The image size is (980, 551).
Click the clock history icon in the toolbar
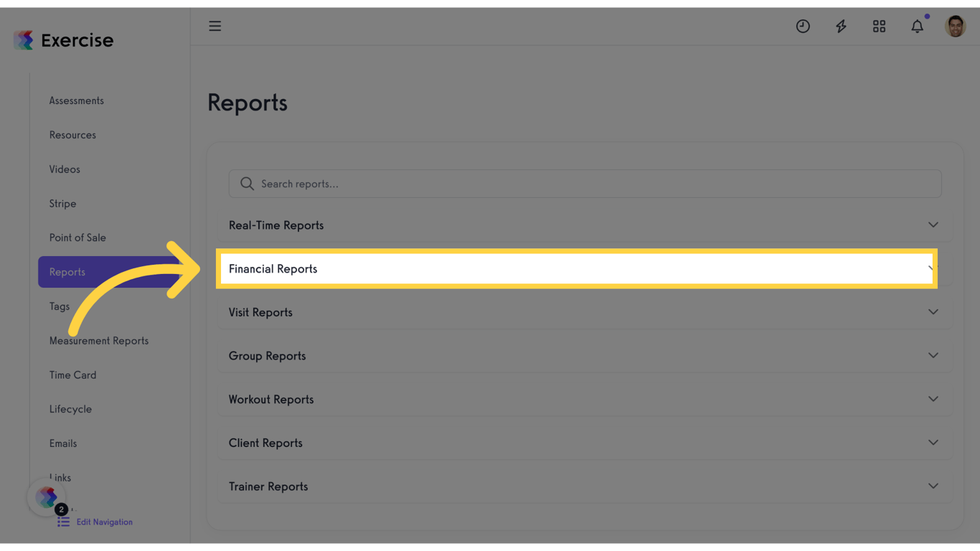click(x=803, y=26)
